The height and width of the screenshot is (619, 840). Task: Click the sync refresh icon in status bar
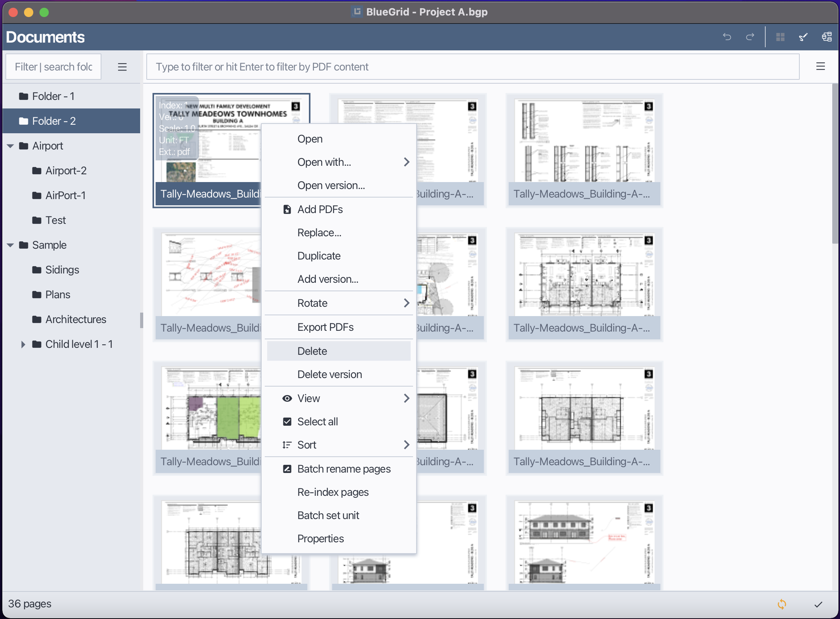pyautogui.click(x=782, y=604)
